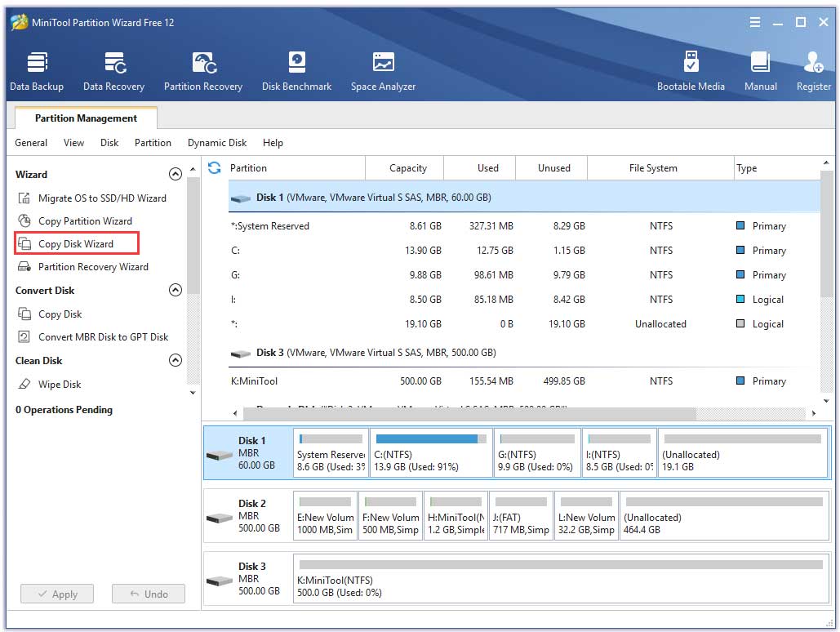Select K:MiniTool(NTFS) block on Disk 3
The image size is (840, 632).
(x=561, y=578)
